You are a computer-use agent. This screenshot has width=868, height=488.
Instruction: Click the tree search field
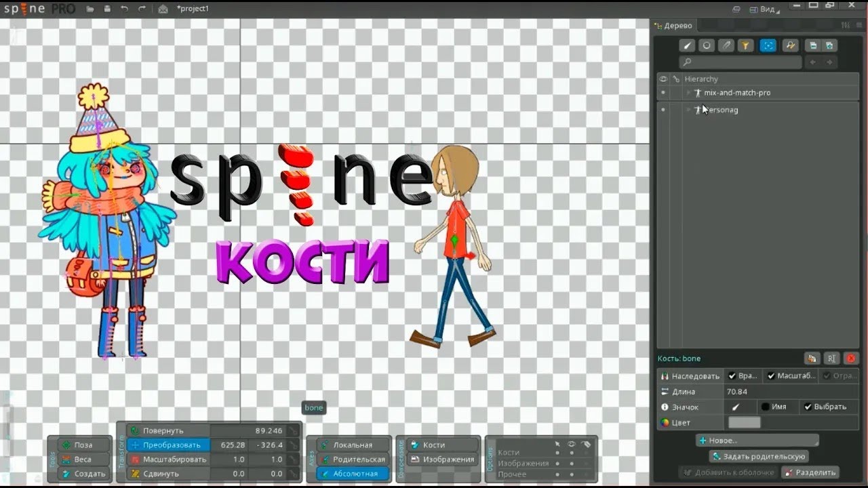point(741,62)
